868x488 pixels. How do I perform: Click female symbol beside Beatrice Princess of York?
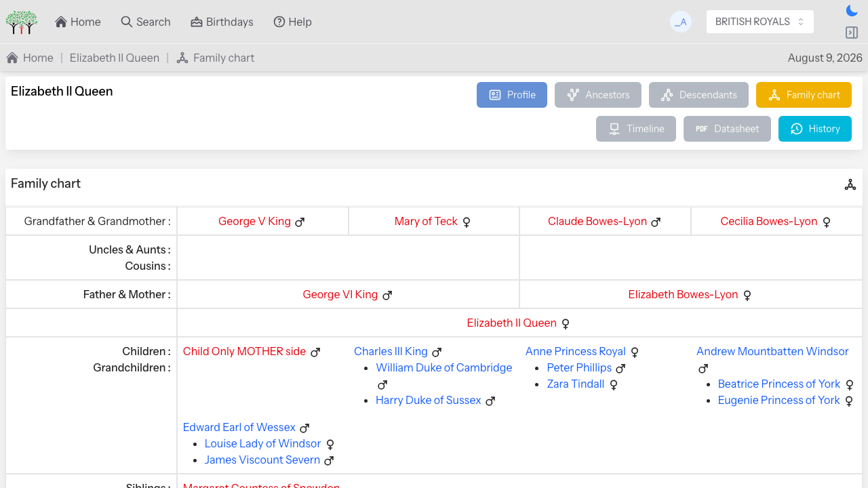click(850, 384)
